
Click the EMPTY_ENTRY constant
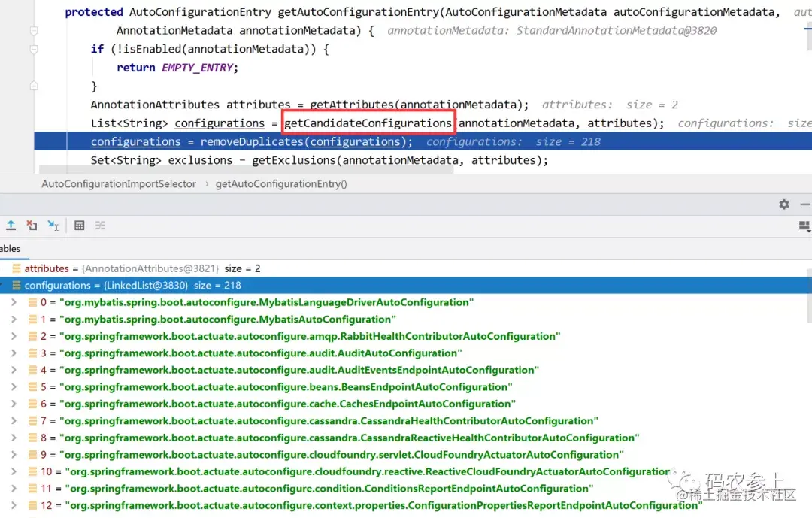coord(197,68)
